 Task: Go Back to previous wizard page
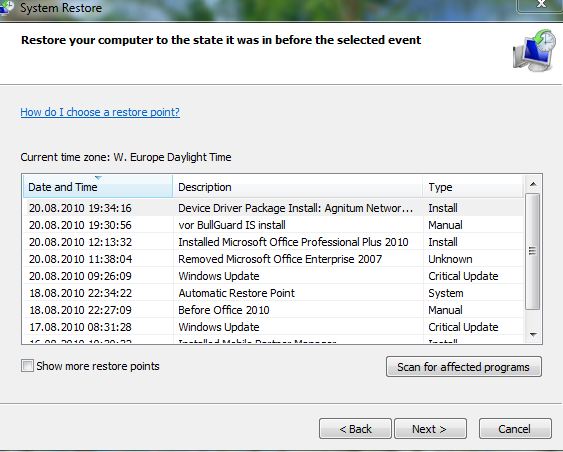(x=355, y=429)
